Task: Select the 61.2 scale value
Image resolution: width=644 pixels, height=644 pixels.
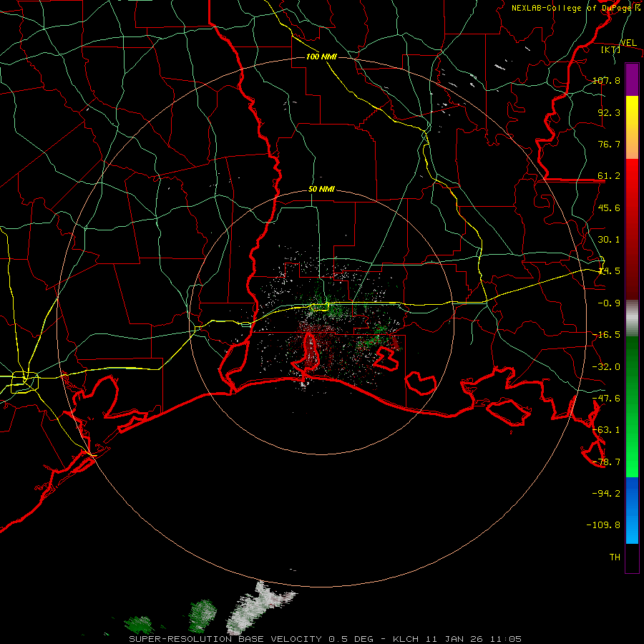Action: point(609,176)
